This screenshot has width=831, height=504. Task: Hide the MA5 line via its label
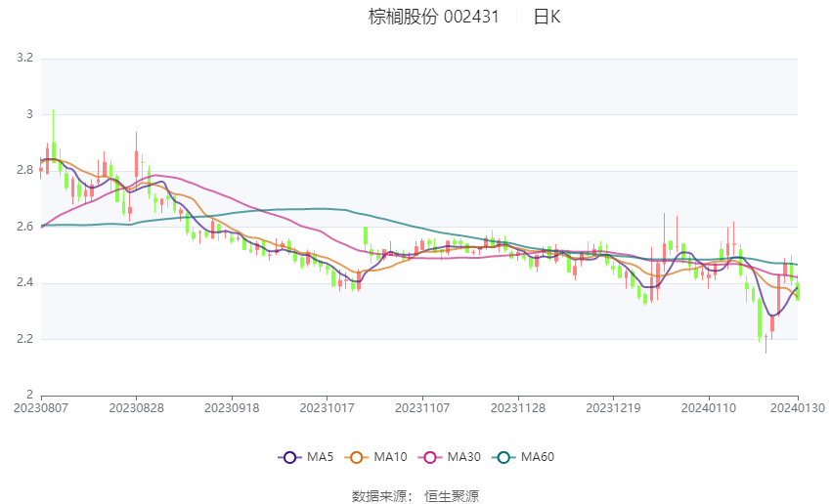(x=320, y=457)
